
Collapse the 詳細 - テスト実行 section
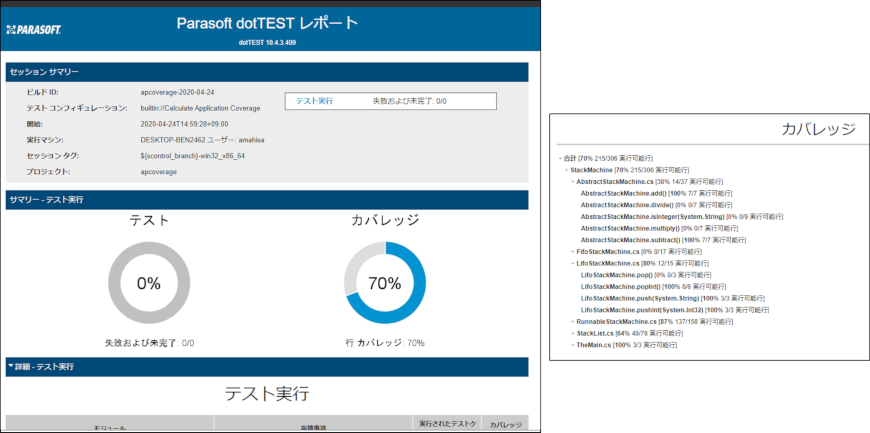(x=11, y=366)
